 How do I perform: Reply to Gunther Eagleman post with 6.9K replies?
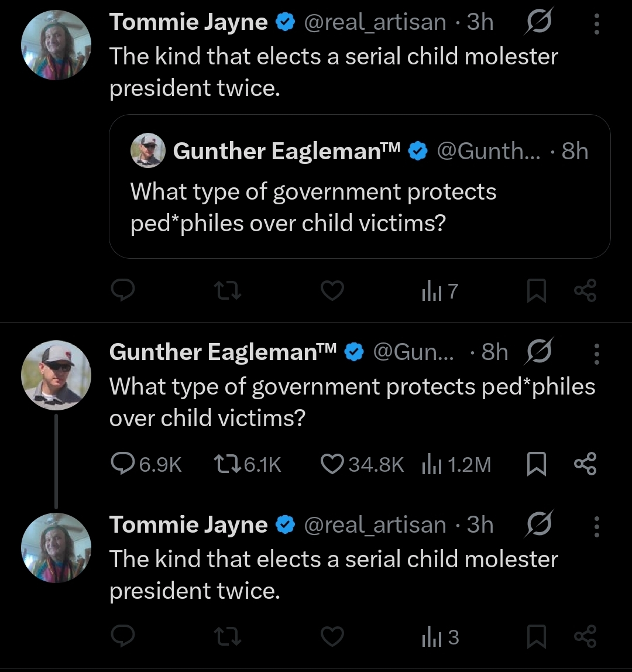point(146,464)
